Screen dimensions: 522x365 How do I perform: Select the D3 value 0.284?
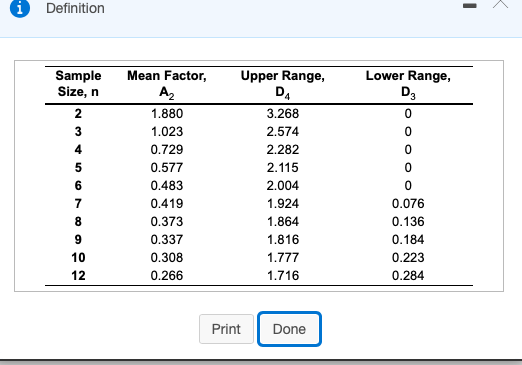408,276
